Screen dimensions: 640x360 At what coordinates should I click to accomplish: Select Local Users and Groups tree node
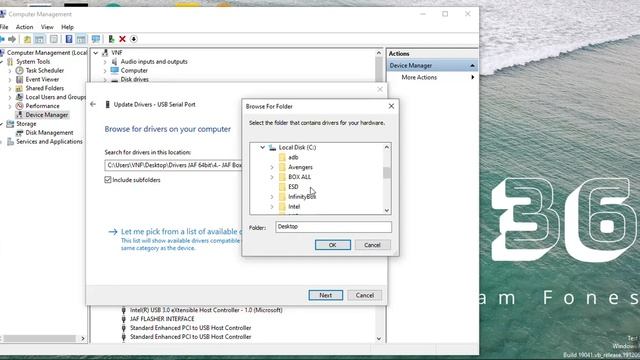(x=55, y=97)
